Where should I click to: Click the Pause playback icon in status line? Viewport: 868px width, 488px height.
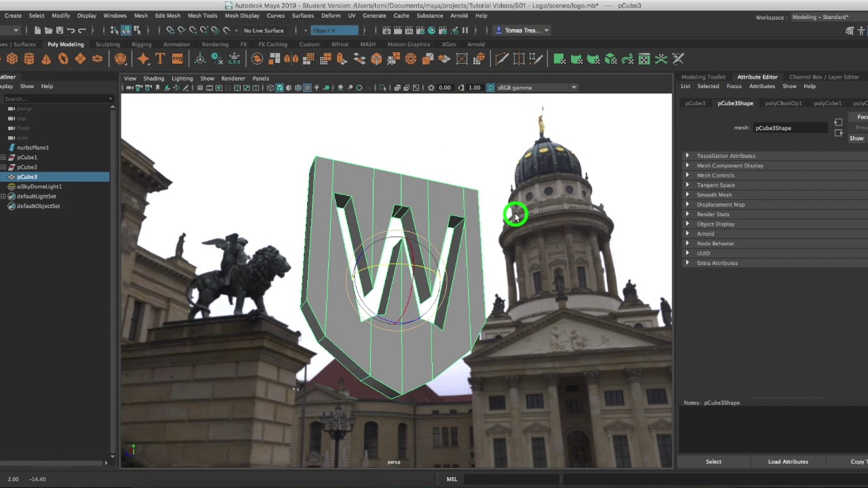(x=465, y=30)
